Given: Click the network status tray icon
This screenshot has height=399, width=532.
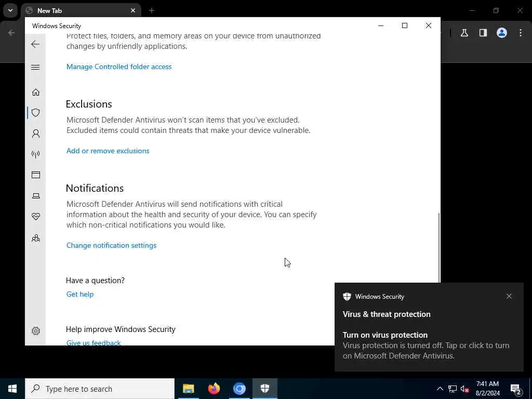Looking at the screenshot, I should (453, 389).
